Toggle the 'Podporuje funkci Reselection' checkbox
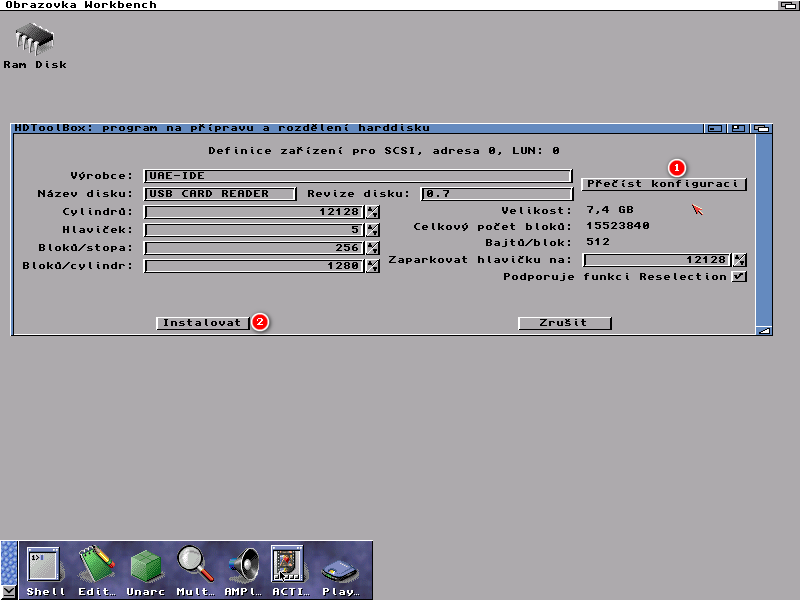800x600 pixels. 739,276
